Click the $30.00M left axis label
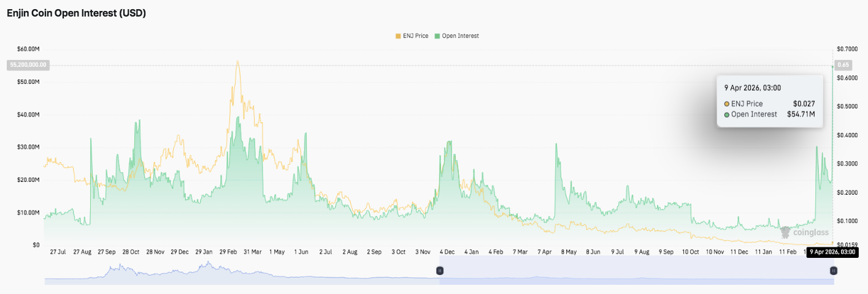The height and width of the screenshot is (294, 868). pos(28,147)
